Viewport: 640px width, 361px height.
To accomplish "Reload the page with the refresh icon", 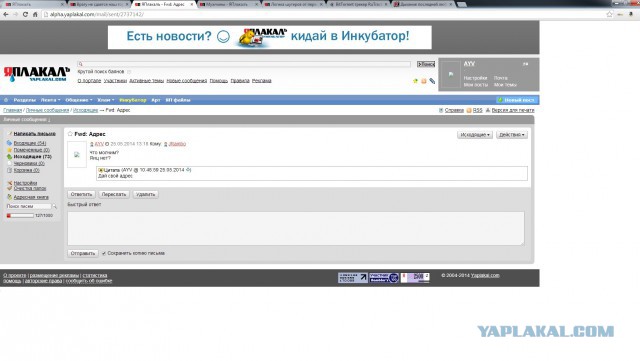I will (x=25, y=14).
